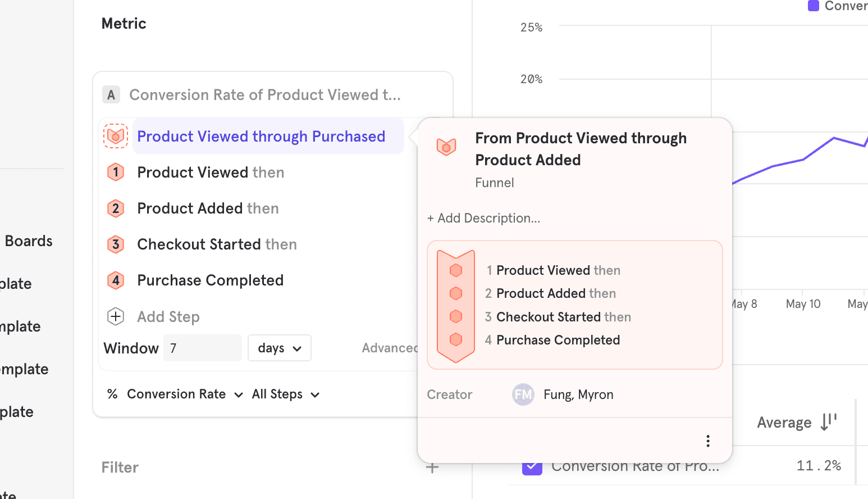The width and height of the screenshot is (868, 499).
Task: Click the funnel icon beside Product Viewed through Purchased
Action: 116,136
